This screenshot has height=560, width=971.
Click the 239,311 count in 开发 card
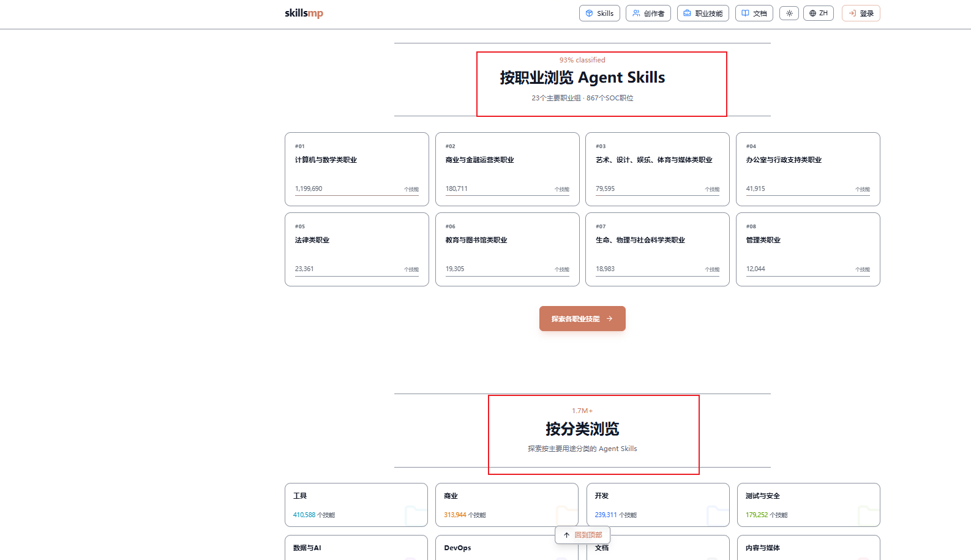tap(606, 515)
